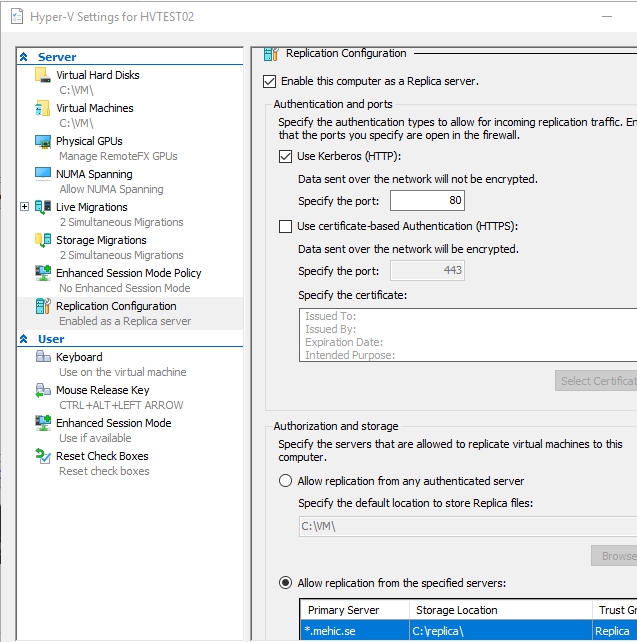Click the Virtual Hard Disks folder icon
Viewport: 637px width, 642px height.
click(42, 75)
